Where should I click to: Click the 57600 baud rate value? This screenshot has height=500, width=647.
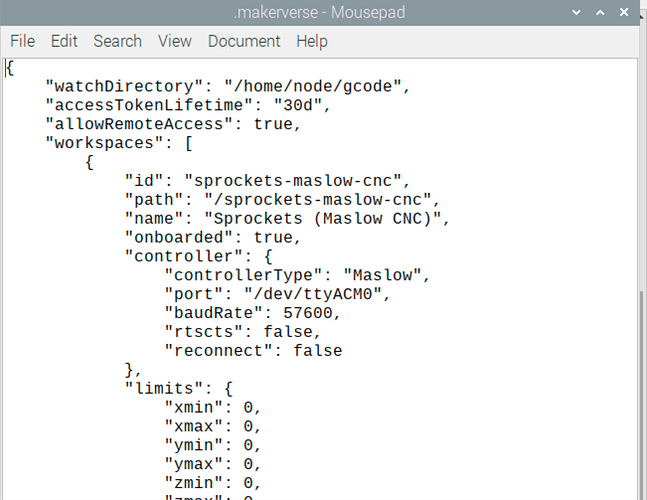307,313
